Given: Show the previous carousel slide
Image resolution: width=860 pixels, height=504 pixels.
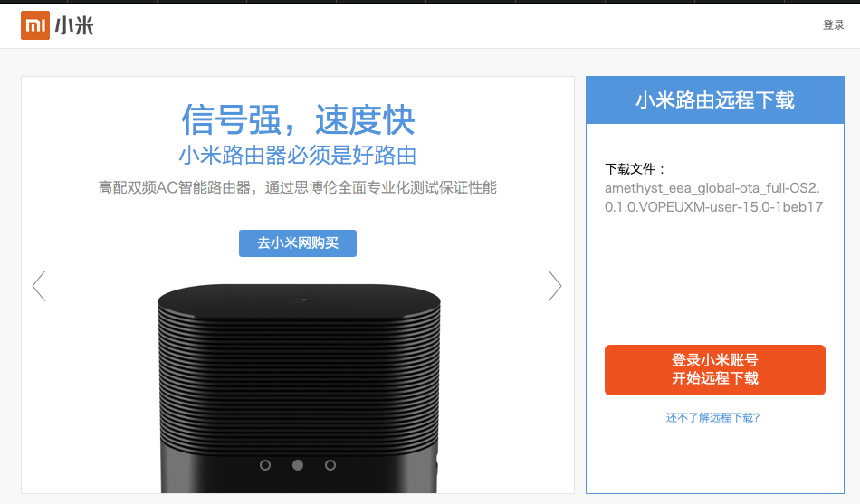Looking at the screenshot, I should click(x=39, y=286).
